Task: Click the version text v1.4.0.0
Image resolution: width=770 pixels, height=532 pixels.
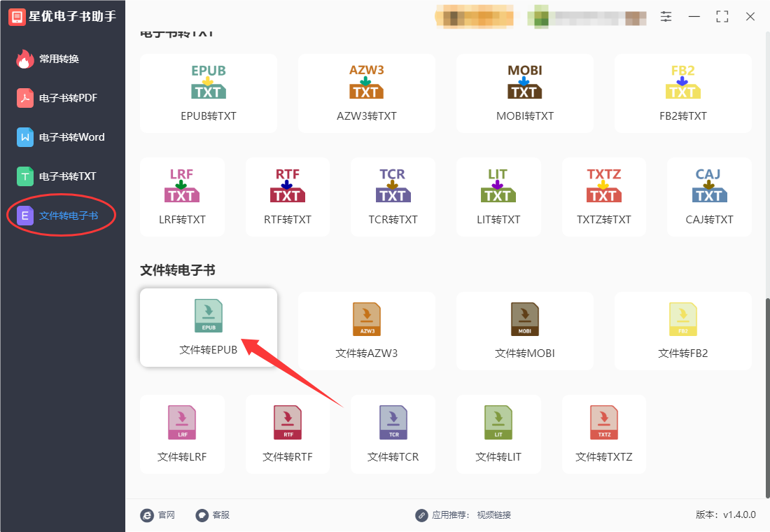Action: point(739,514)
